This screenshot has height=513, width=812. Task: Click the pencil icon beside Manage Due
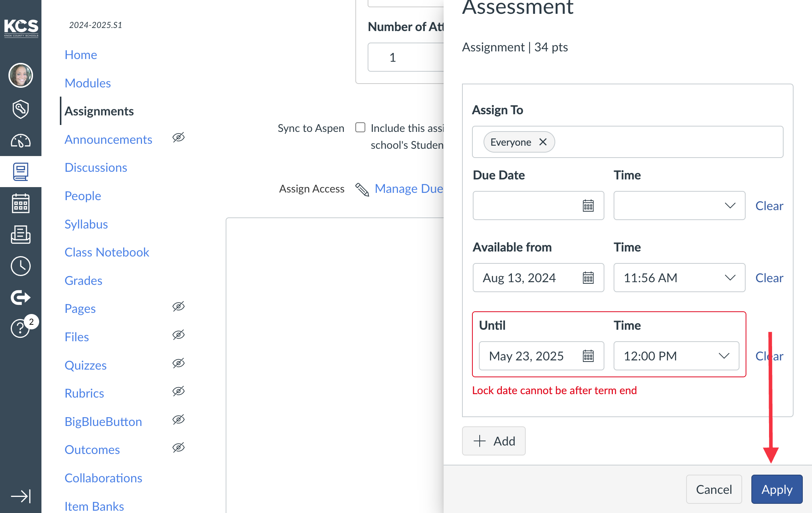(362, 189)
